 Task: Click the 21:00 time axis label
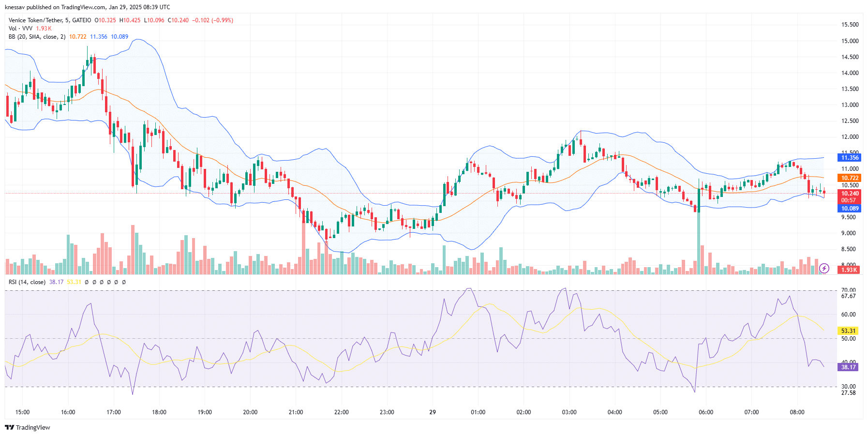coord(296,412)
